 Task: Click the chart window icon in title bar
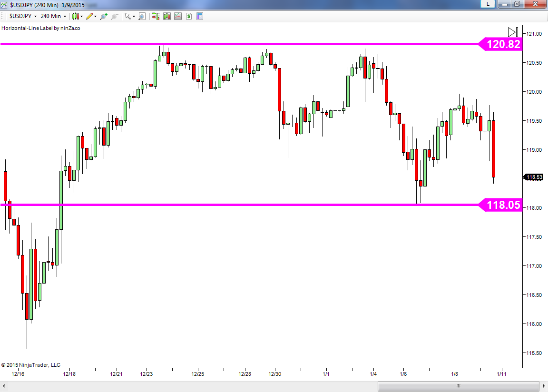[4, 5]
